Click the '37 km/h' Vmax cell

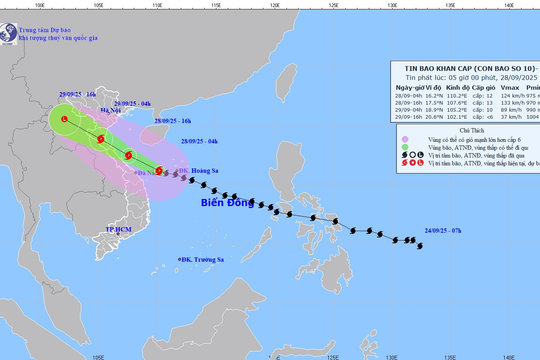(511, 117)
